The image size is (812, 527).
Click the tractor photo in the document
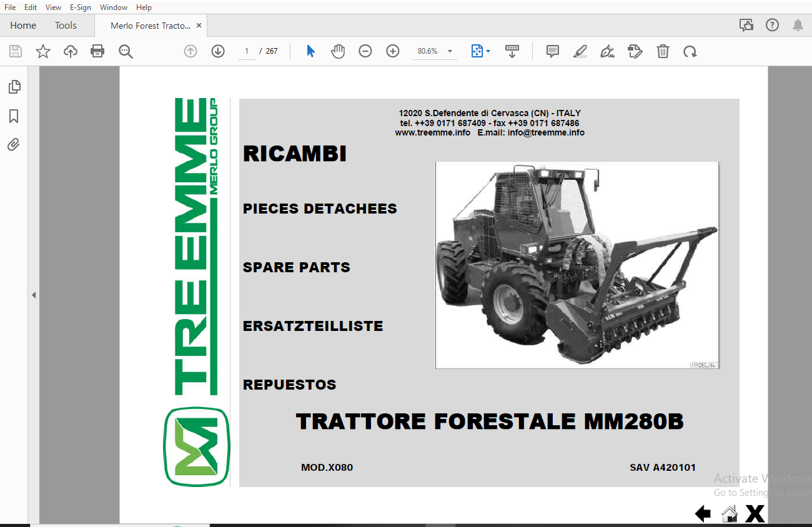point(577,265)
